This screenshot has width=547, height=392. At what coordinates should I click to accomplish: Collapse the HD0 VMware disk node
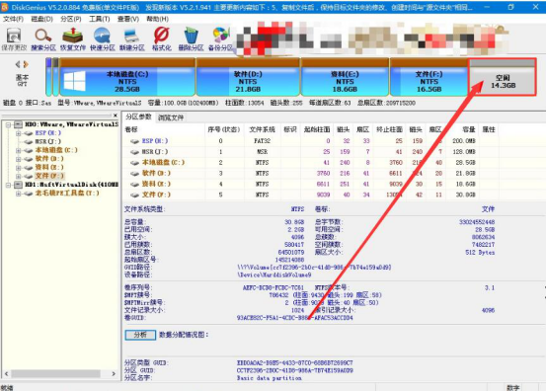(x=8, y=124)
